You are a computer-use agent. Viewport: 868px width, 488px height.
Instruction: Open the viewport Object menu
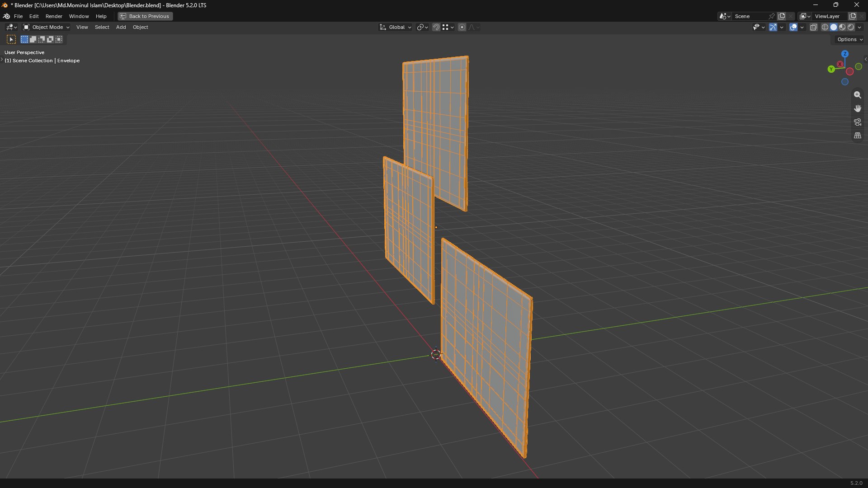tap(140, 27)
